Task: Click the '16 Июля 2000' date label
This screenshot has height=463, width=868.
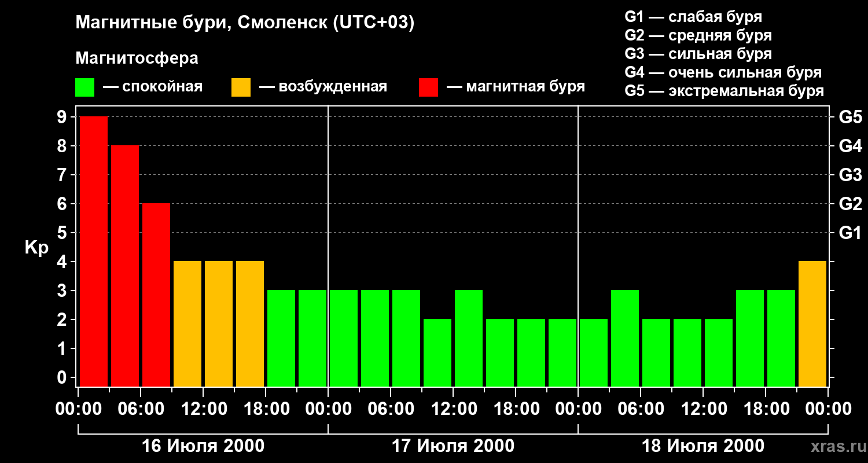Action: (x=203, y=446)
